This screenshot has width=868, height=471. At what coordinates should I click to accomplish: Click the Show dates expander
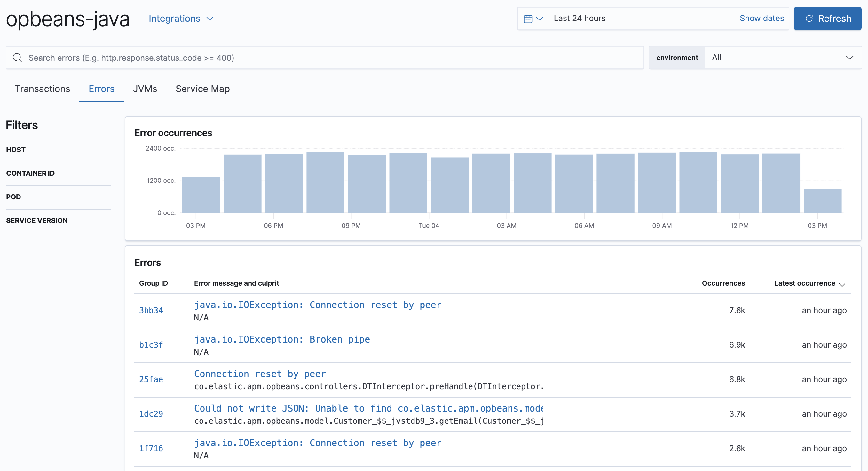point(761,18)
